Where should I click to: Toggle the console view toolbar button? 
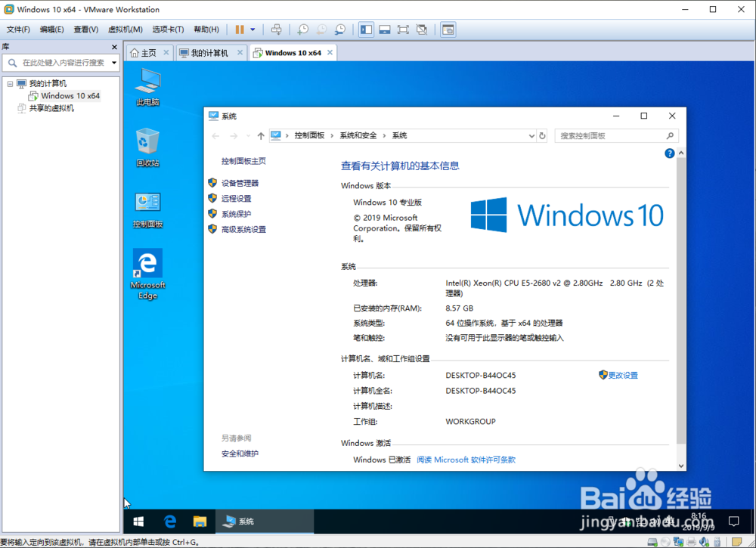(448, 29)
